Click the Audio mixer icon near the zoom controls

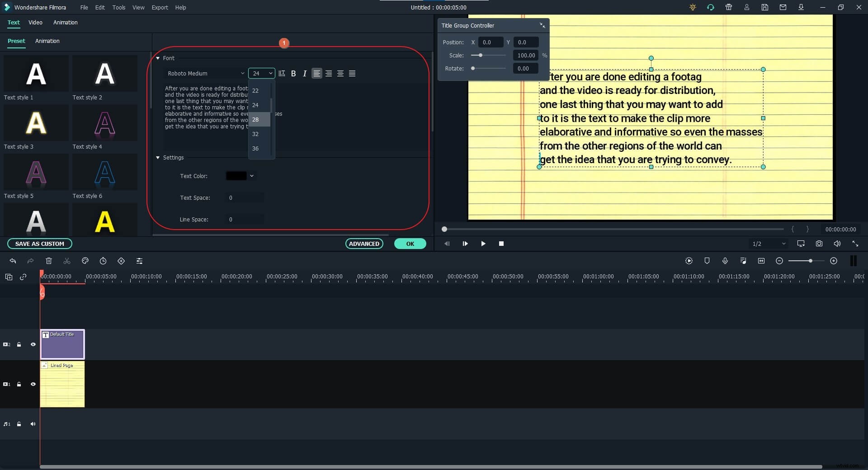pyautogui.click(x=743, y=261)
